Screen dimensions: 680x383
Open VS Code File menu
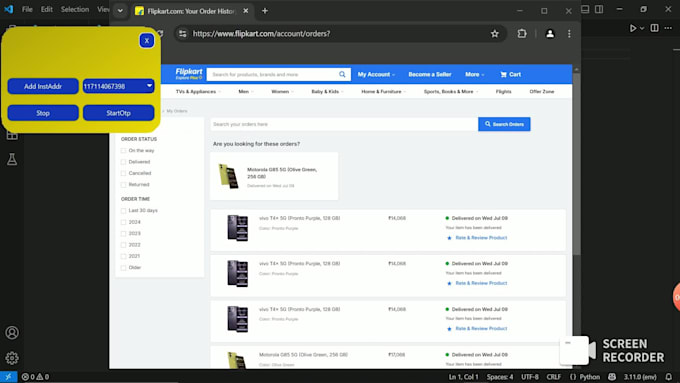27,9
